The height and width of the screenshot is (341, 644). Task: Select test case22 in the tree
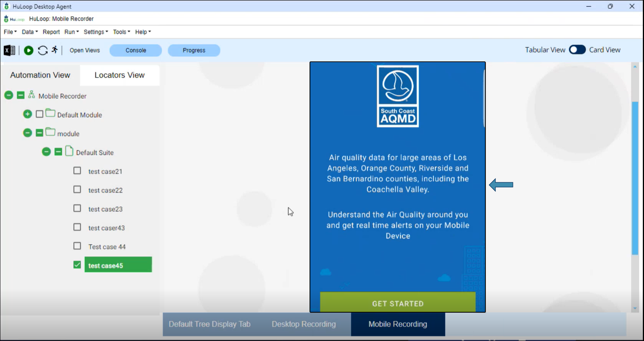point(105,190)
